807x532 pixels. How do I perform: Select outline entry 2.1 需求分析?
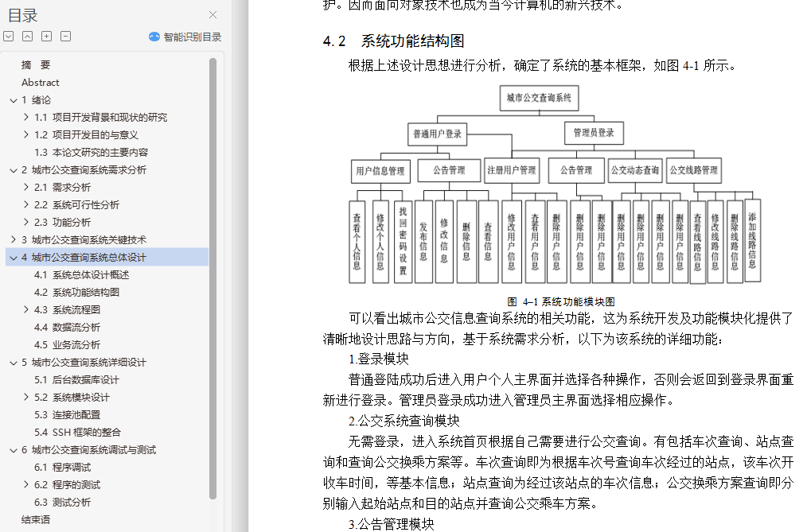[62, 187]
